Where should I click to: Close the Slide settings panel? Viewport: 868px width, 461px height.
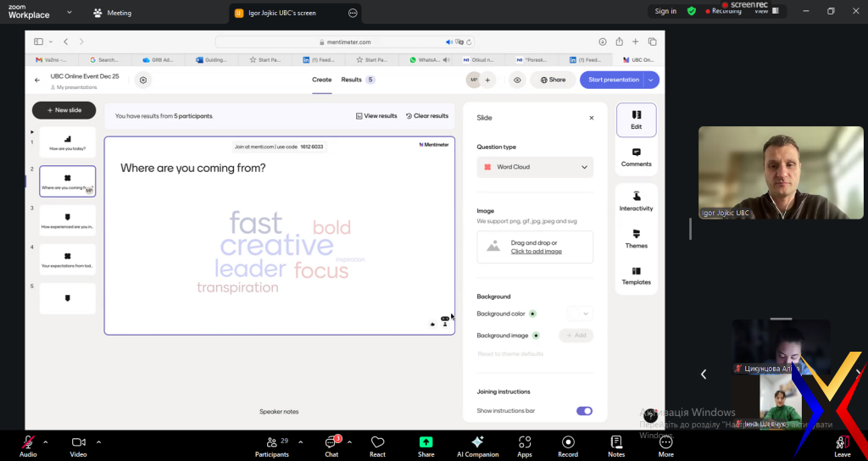click(592, 118)
